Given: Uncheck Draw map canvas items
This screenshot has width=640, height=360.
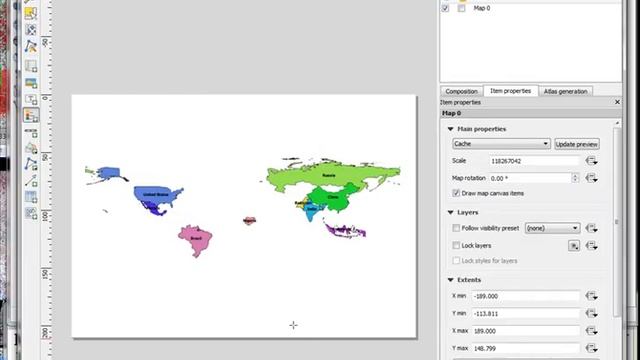Looking at the screenshot, I should [x=456, y=193].
